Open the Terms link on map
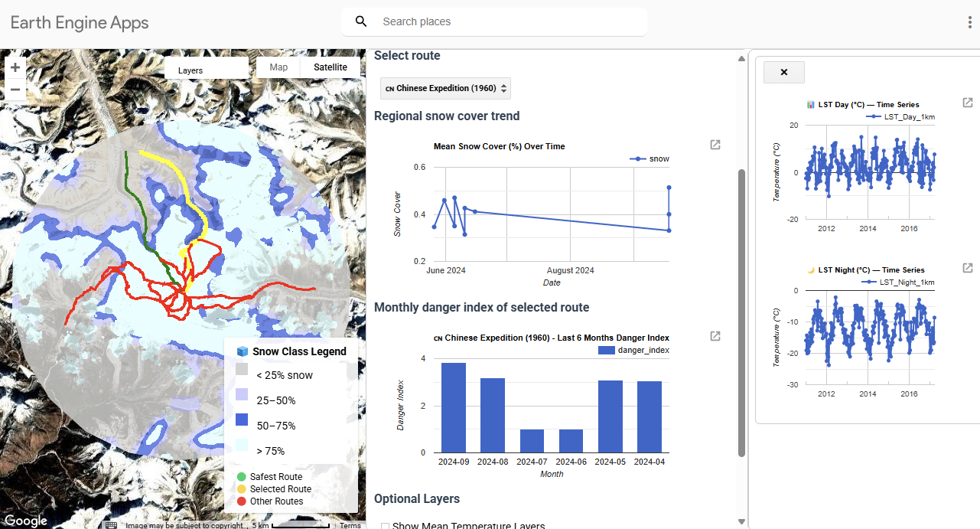This screenshot has height=529, width=980. click(x=350, y=525)
